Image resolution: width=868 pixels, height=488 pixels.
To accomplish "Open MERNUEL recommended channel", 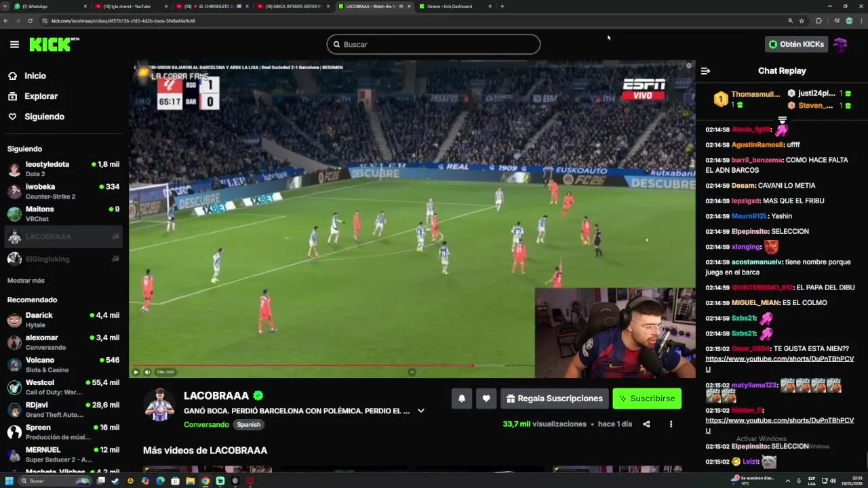I will [x=64, y=454].
